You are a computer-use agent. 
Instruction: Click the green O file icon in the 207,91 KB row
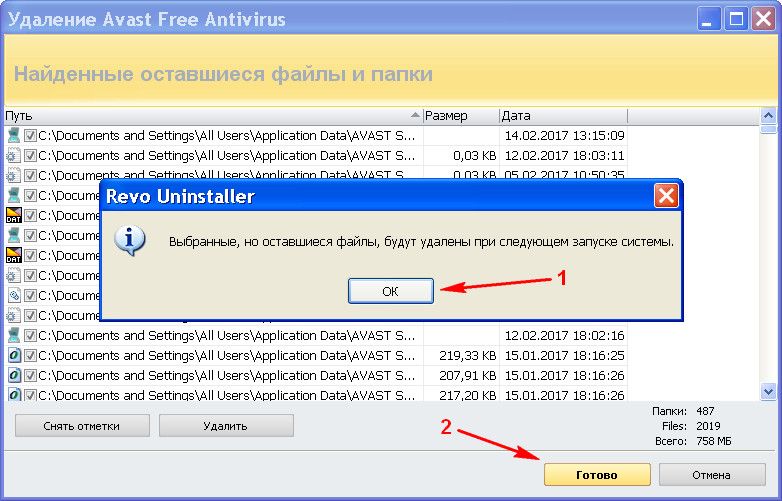point(13,375)
